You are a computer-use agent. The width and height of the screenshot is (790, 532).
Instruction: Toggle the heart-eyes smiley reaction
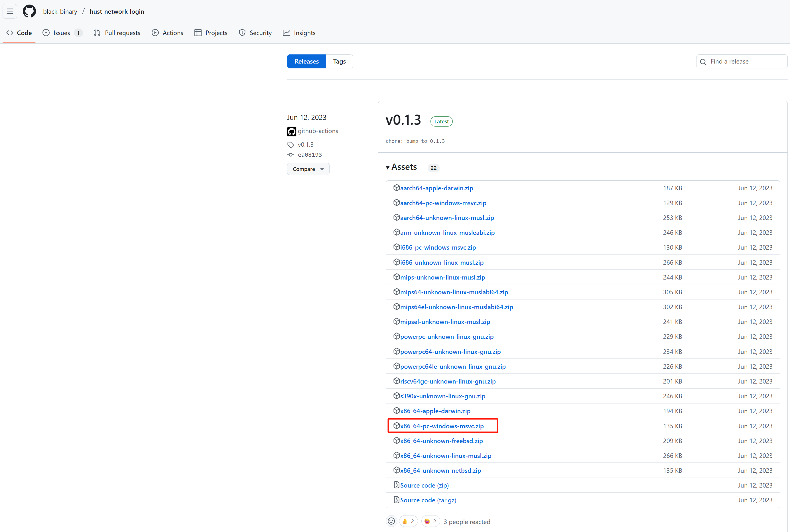(x=430, y=521)
